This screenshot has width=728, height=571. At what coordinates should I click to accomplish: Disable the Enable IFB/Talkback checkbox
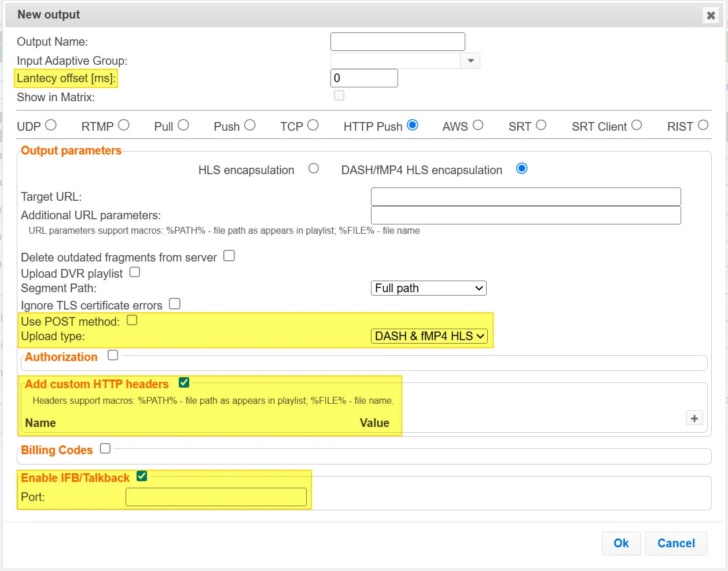tap(142, 476)
